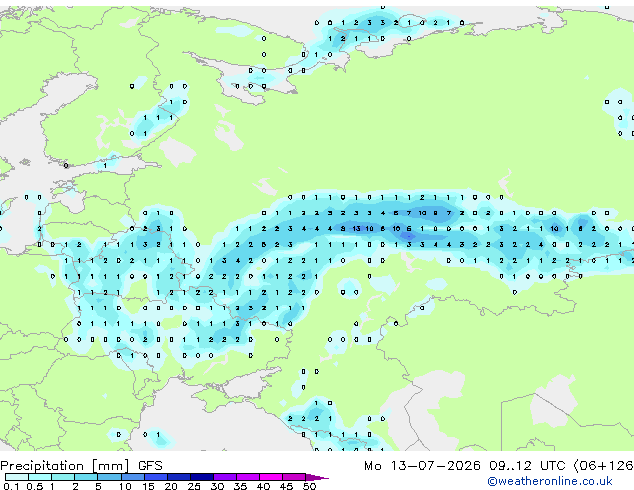Click the "GFS" model label
This screenshot has height=490, width=634.
(x=150, y=466)
